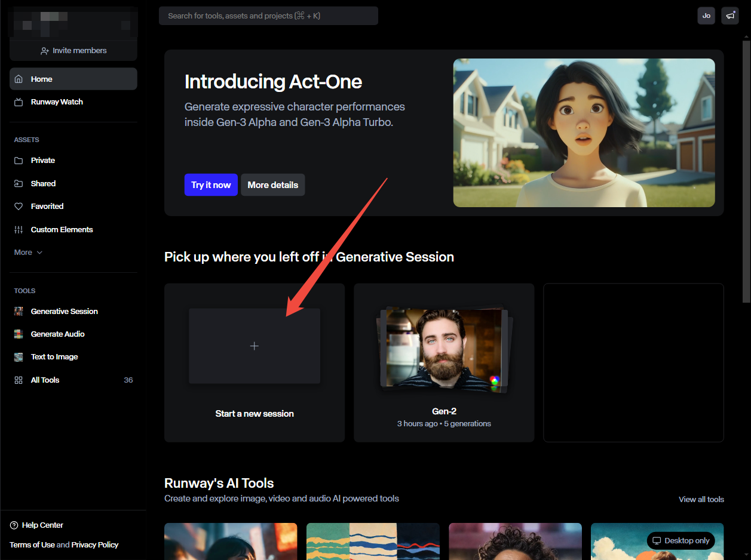Click the Help Center question mark icon

coord(14,525)
